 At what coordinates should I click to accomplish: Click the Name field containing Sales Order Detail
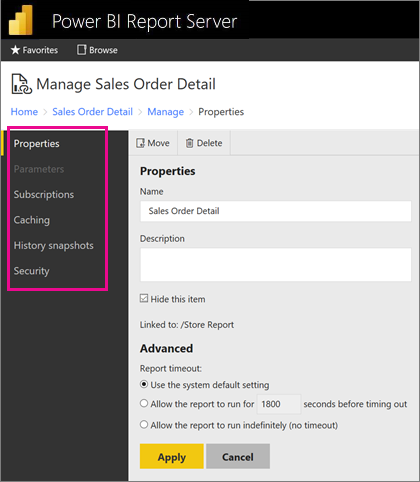click(276, 211)
